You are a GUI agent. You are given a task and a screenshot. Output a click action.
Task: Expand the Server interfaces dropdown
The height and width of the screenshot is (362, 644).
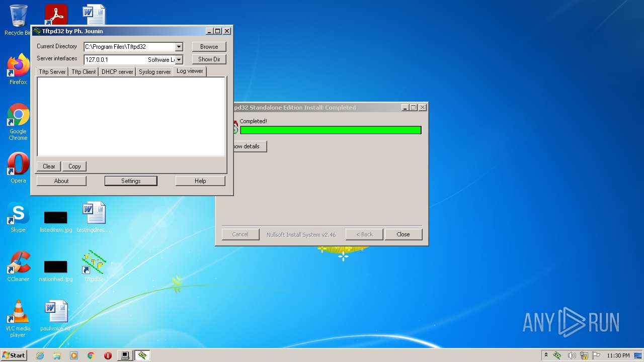[179, 59]
